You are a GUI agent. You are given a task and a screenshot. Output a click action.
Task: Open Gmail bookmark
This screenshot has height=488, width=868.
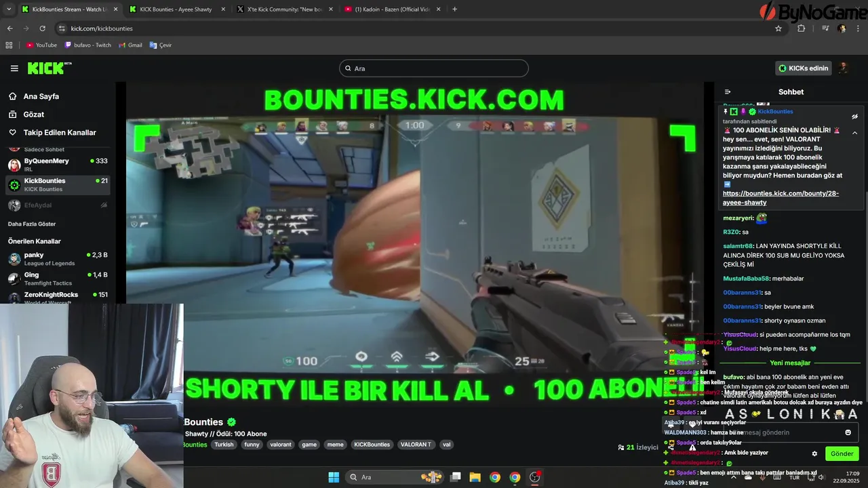[130, 45]
